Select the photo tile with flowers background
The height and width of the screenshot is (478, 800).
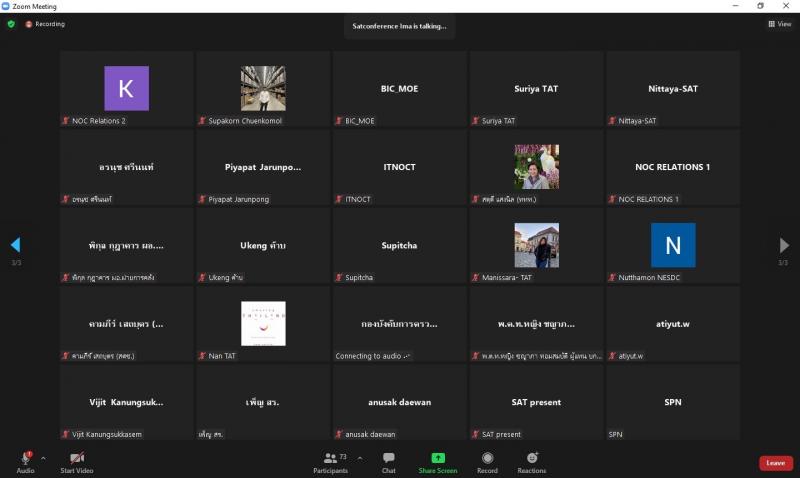click(x=536, y=167)
